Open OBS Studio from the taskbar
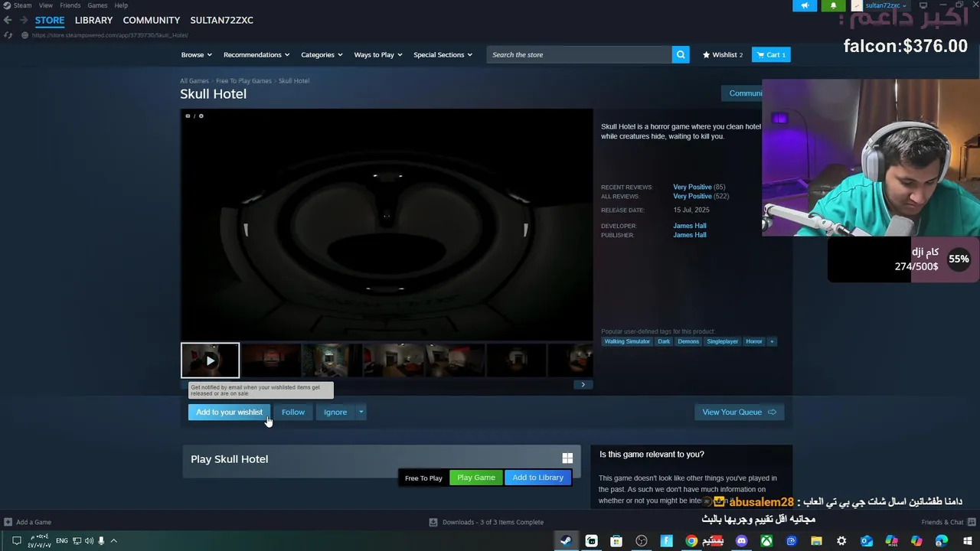This screenshot has width=980, height=551. tap(641, 541)
